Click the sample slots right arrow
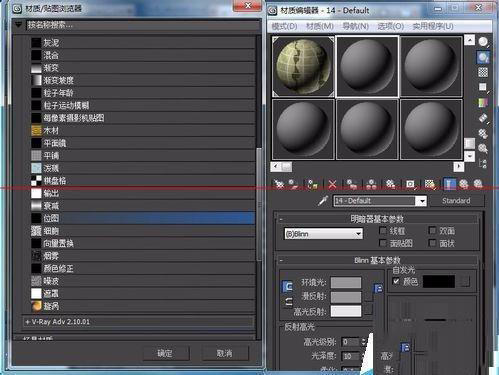The width and height of the screenshot is (499, 375). pos(459,166)
